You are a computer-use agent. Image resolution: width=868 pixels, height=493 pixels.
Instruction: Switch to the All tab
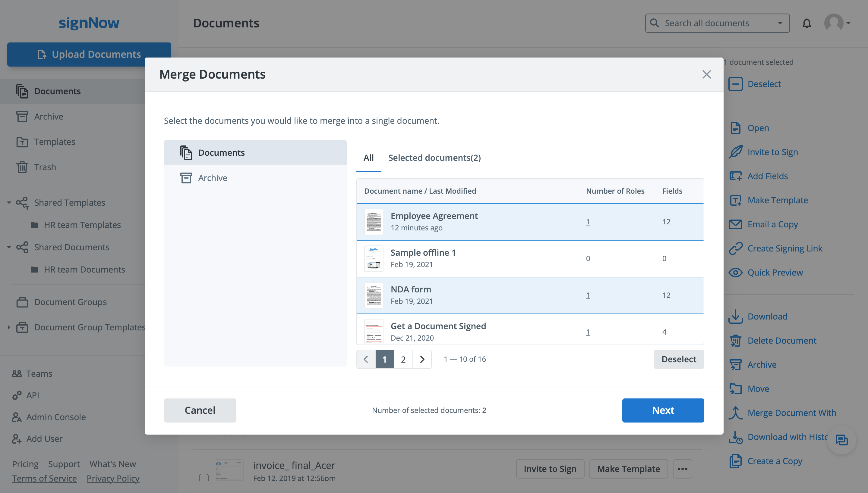(x=368, y=158)
